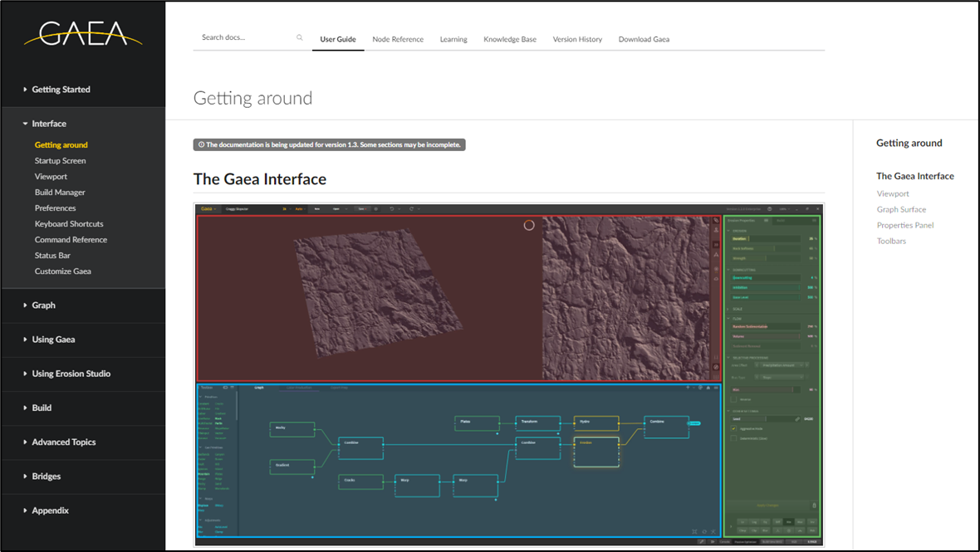Click the 2D top-down terrain view in screenshot

coord(626,299)
